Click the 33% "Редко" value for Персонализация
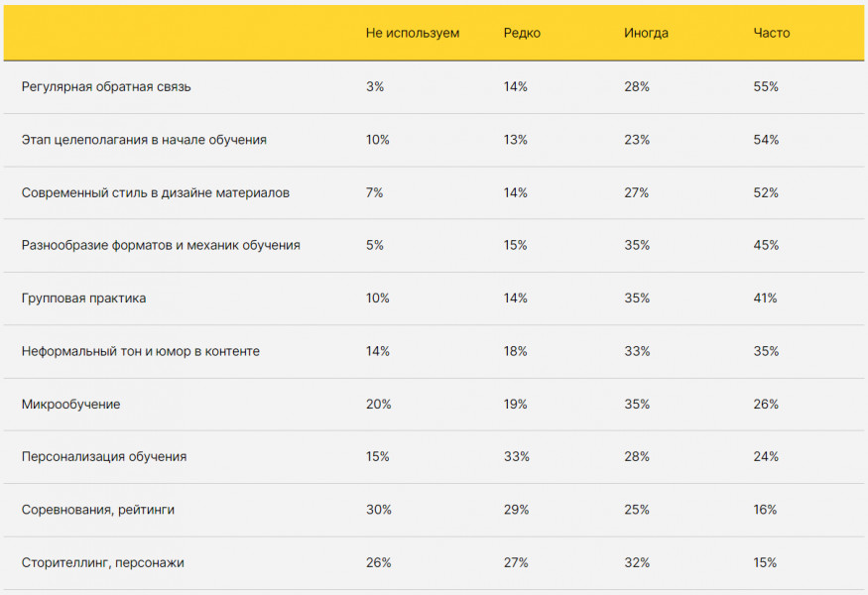 (516, 457)
